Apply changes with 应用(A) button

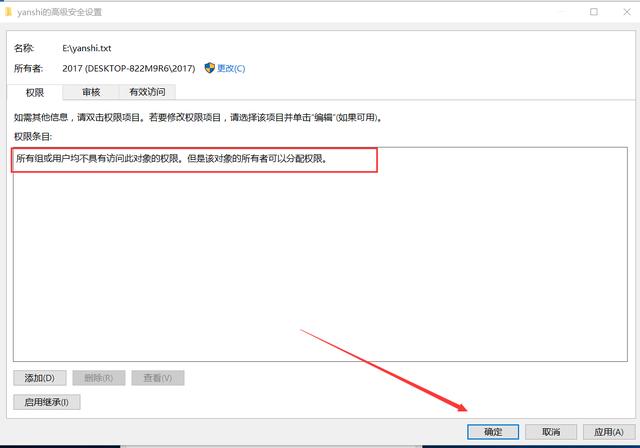point(609,432)
